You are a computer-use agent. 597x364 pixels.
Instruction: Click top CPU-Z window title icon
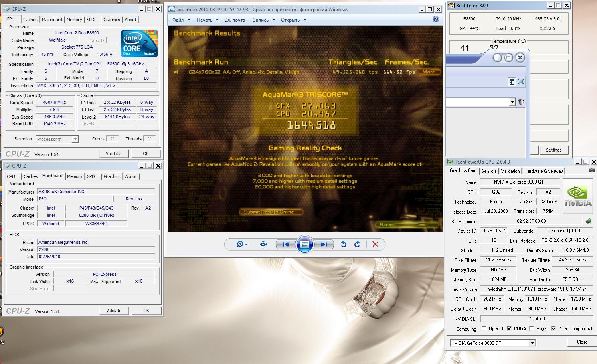[7, 9]
